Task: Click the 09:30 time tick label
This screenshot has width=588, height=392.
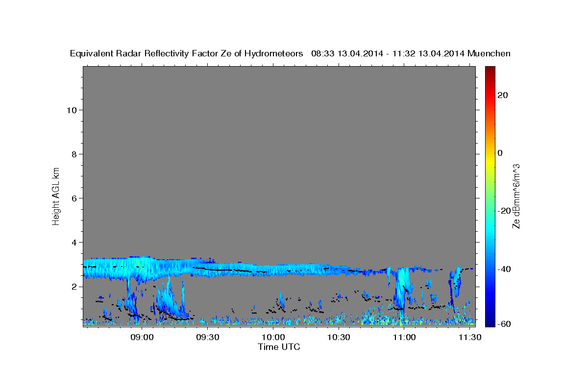Action: [x=208, y=337]
